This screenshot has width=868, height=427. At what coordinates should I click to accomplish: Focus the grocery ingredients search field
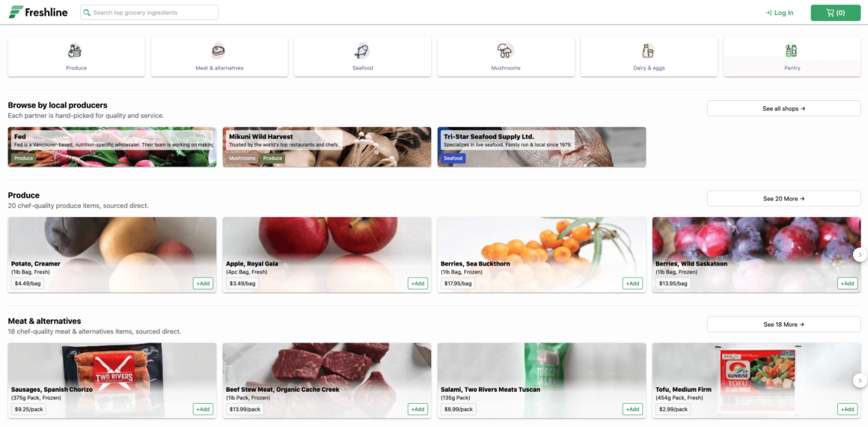coord(149,12)
